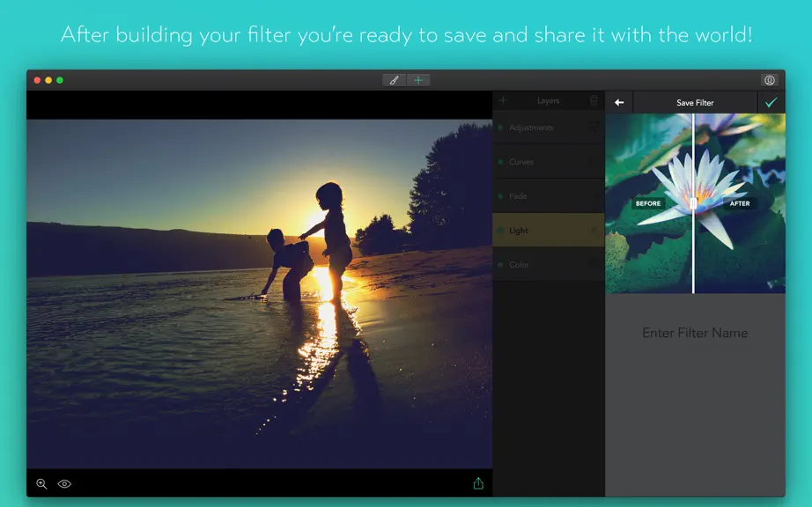This screenshot has width=812, height=507.
Task: Select the paintbrush mode in title bar
Action: (394, 80)
